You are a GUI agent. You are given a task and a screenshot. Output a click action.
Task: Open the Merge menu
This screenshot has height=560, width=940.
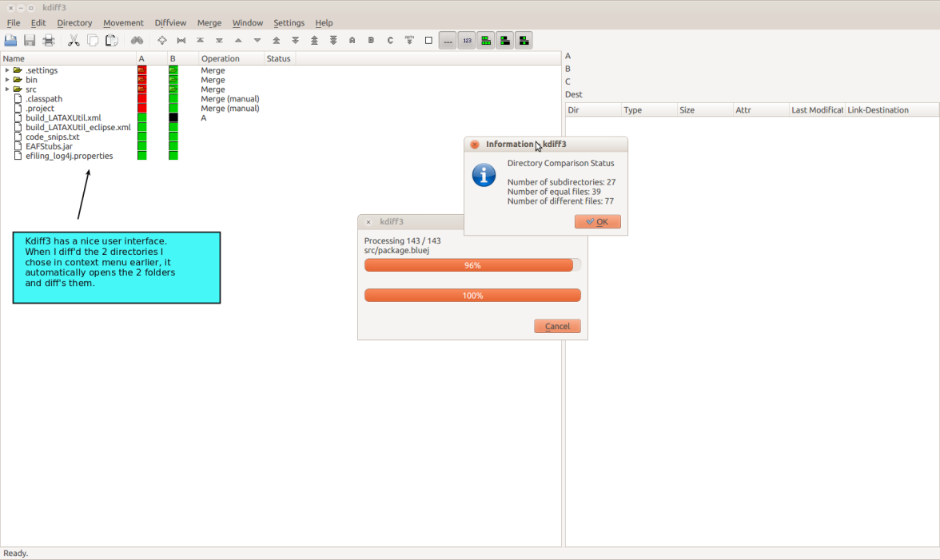209,22
